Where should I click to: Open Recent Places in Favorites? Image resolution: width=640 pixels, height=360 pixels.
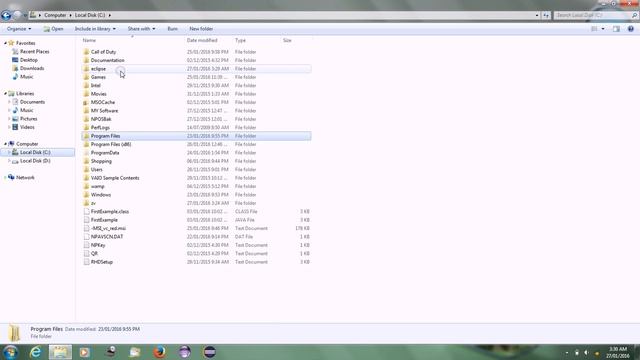[x=35, y=51]
